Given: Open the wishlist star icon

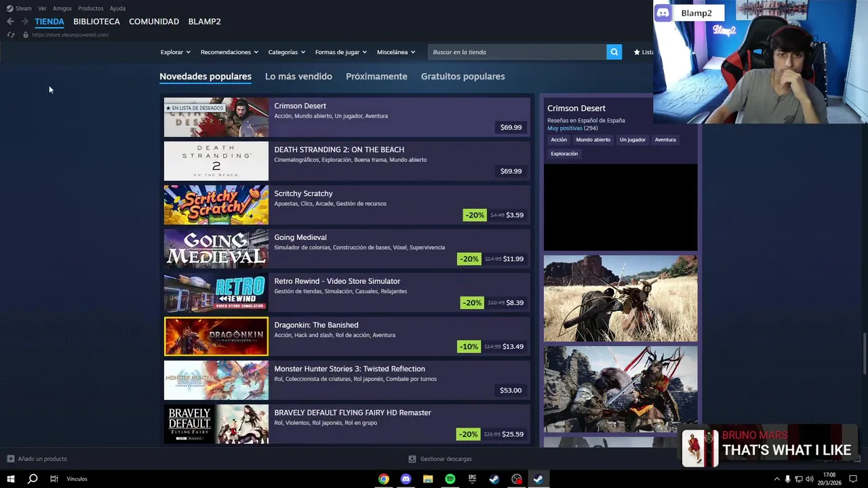Looking at the screenshot, I should coord(637,52).
